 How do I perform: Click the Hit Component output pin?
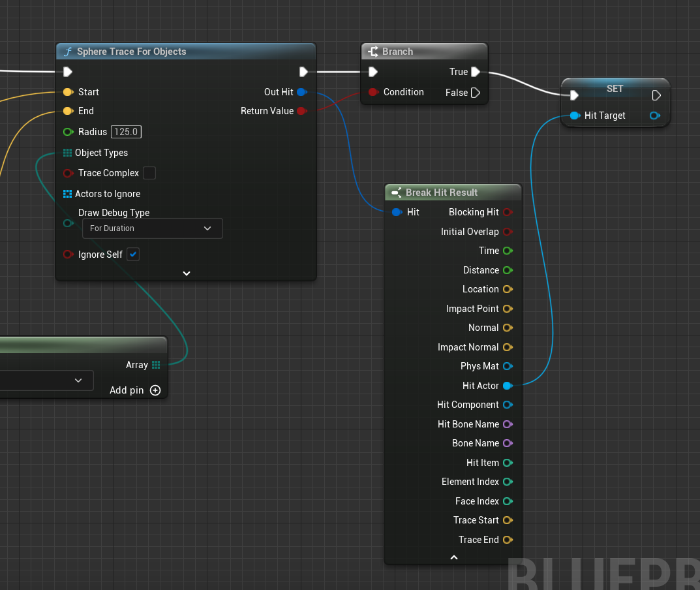pyautogui.click(x=508, y=405)
